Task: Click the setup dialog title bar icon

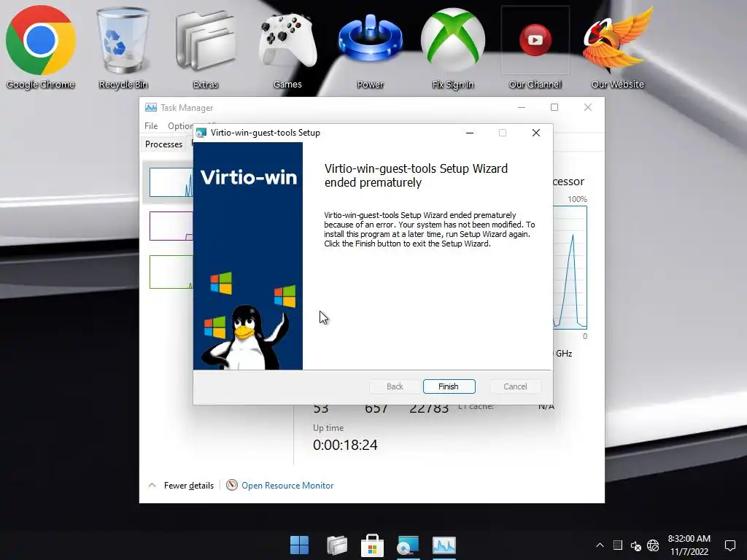Action: [201, 133]
